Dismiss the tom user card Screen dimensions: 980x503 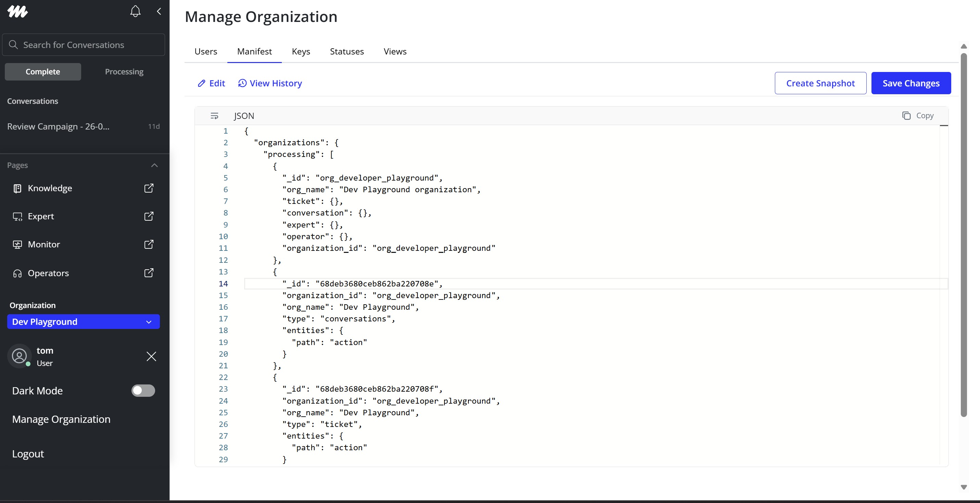click(x=151, y=356)
